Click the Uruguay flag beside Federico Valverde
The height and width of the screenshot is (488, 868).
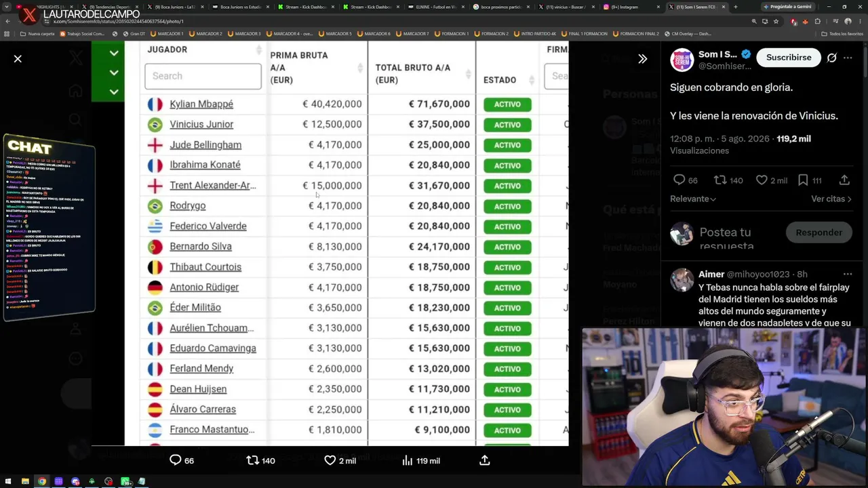click(155, 226)
